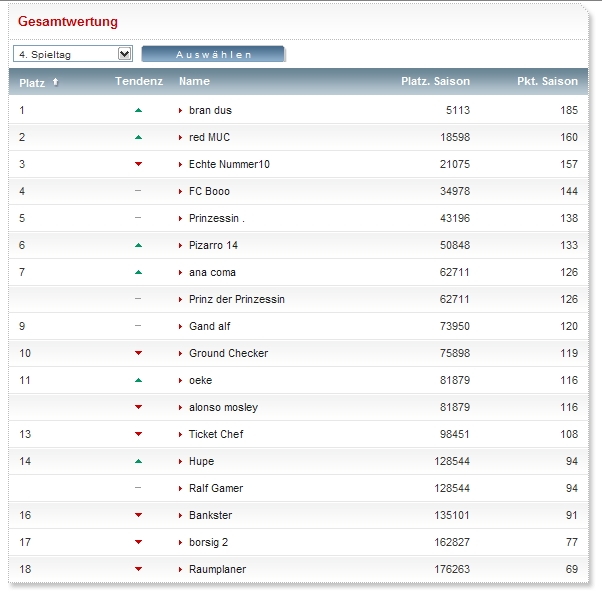602x594 pixels.
Task: Click the Name column header
Action: coord(194,81)
